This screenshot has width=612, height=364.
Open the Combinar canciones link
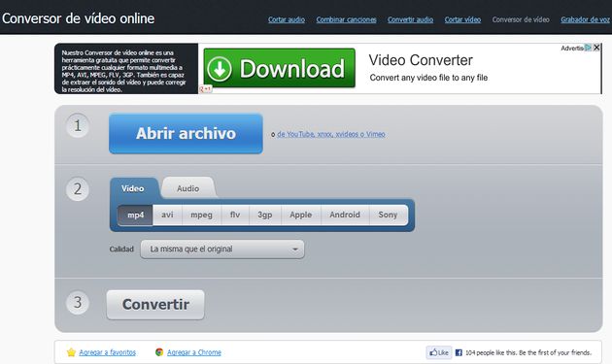tap(346, 19)
